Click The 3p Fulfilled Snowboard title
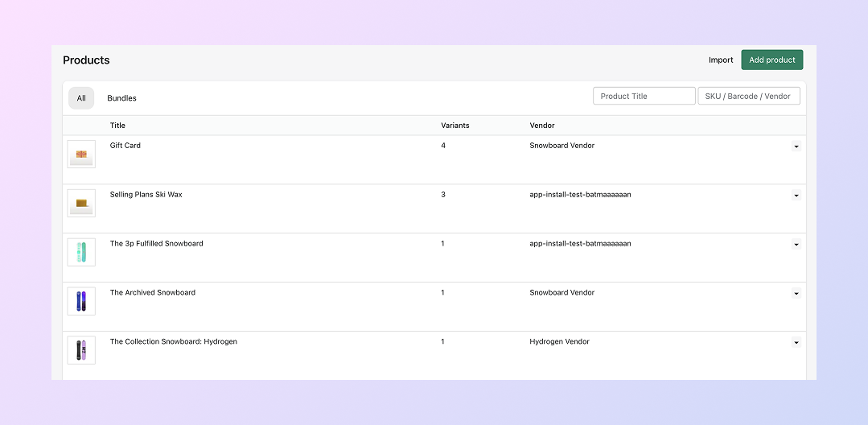The height and width of the screenshot is (425, 868). [x=157, y=243]
